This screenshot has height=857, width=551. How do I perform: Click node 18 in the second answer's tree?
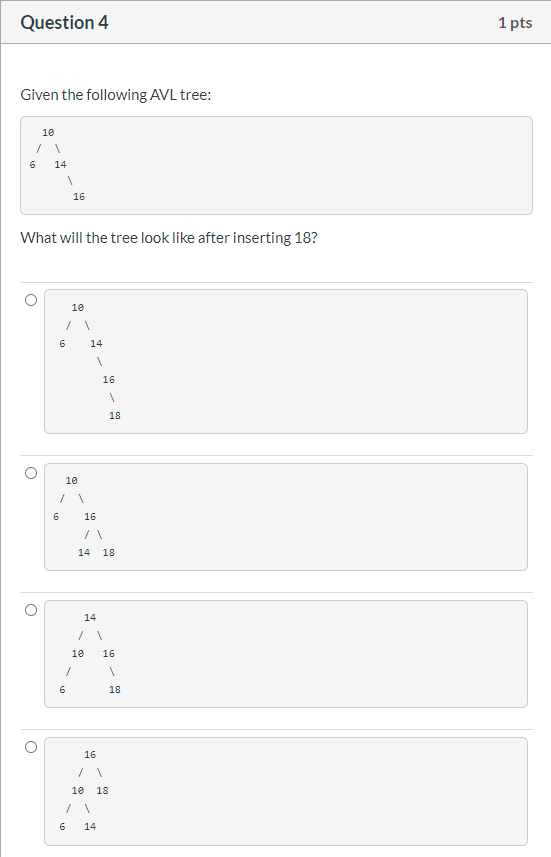[x=109, y=553]
